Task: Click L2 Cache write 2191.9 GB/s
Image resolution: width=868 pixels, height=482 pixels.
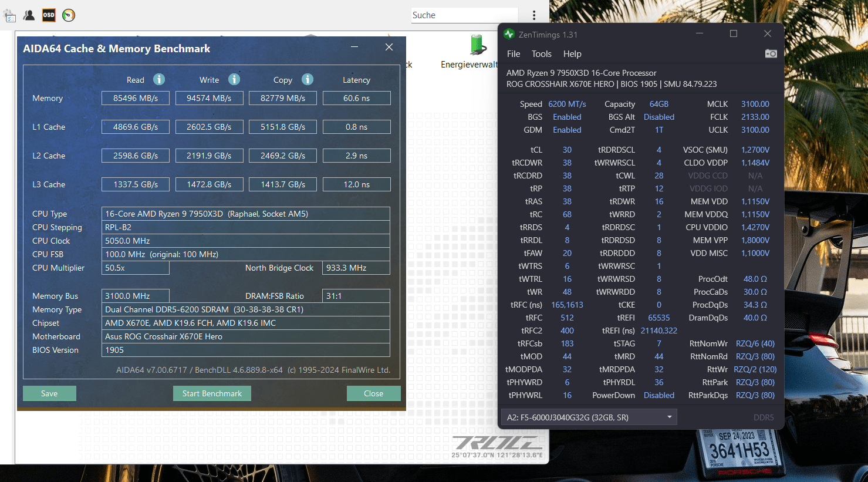Action: coord(209,156)
